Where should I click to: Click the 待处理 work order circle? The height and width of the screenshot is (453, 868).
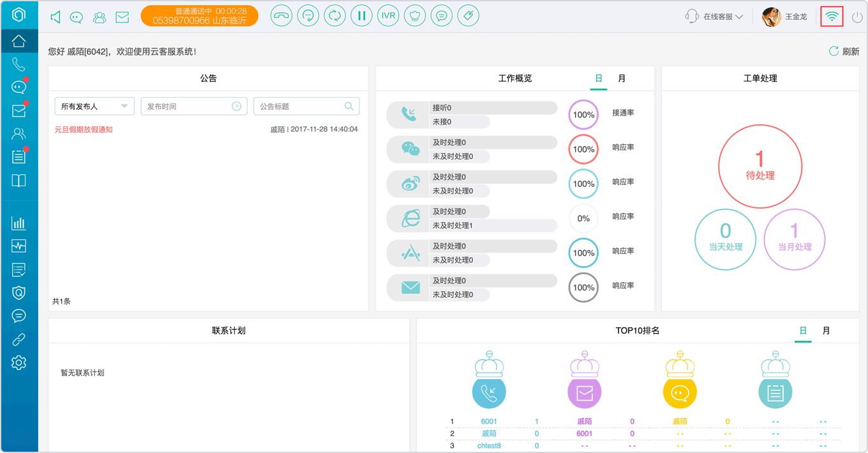click(760, 166)
